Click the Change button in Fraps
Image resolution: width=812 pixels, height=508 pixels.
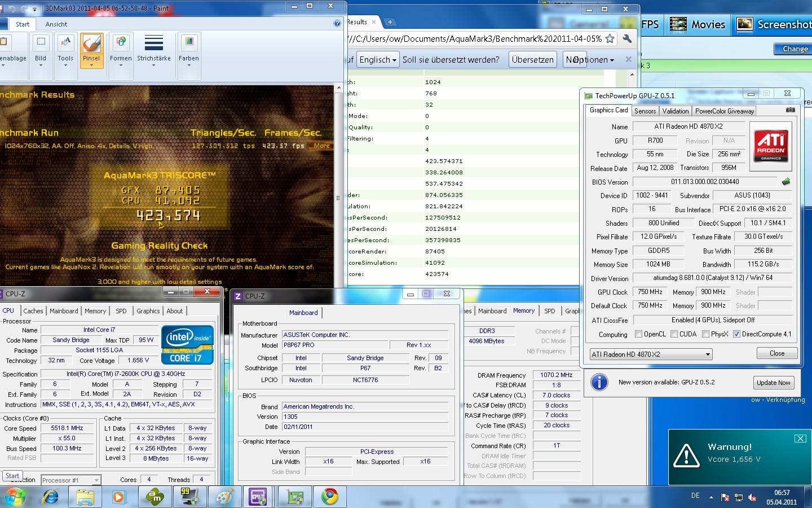795,49
